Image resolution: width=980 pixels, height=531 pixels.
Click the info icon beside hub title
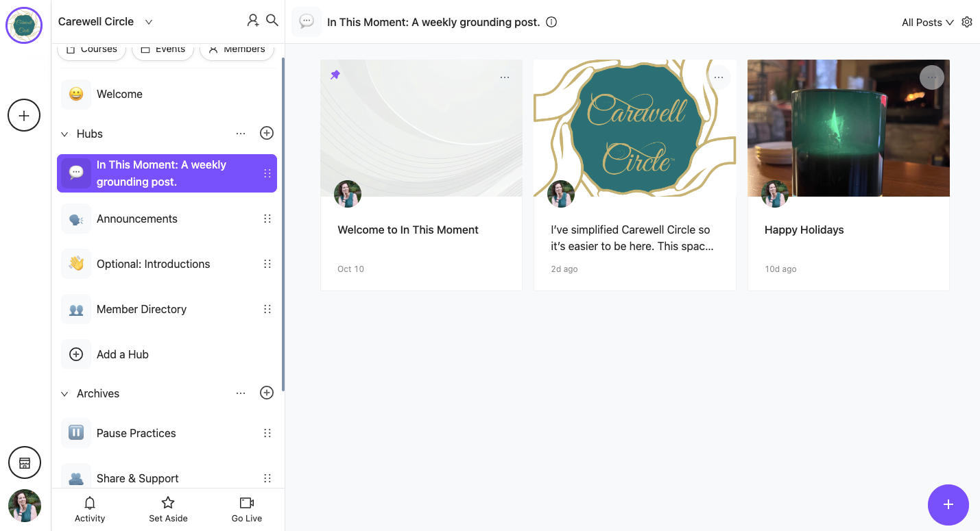point(551,22)
